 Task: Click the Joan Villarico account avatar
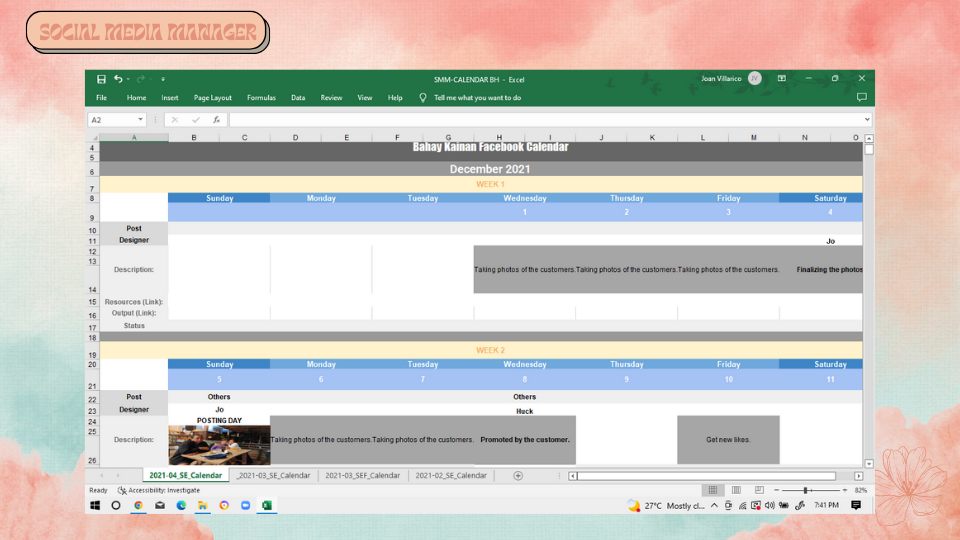[x=755, y=78]
